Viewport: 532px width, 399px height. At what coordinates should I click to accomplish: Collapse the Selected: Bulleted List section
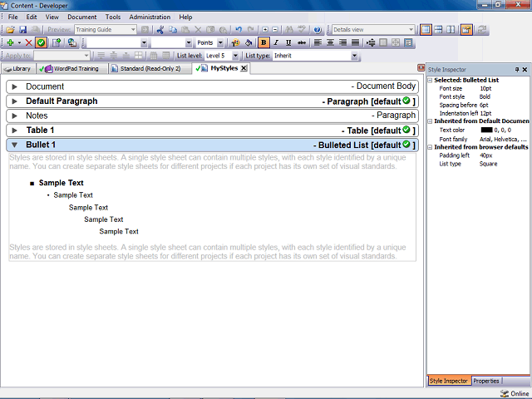[x=430, y=81]
